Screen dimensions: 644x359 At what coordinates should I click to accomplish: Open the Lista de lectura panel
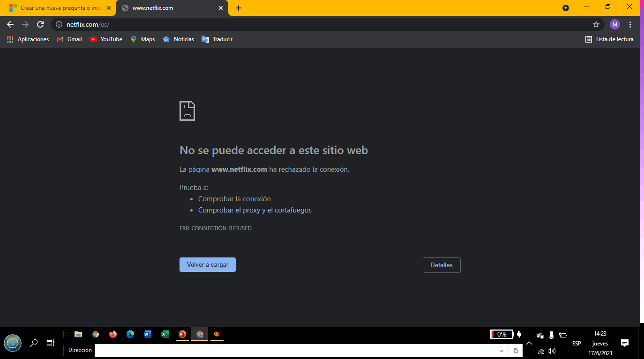[609, 39]
